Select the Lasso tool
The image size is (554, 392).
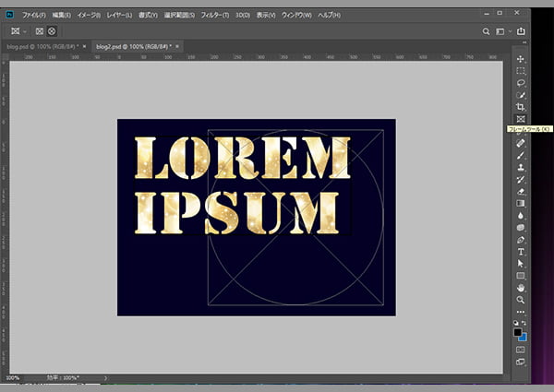(x=521, y=83)
